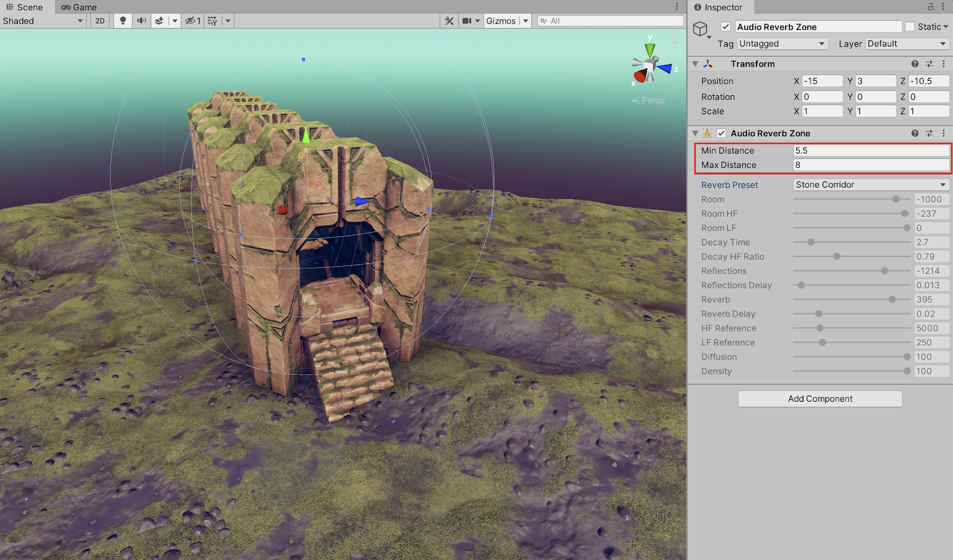Open the Tag dropdown showing Untagged
Viewport: 953px width, 560px height.
782,43
